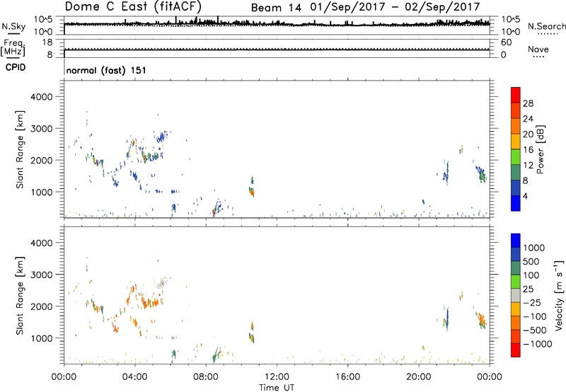The width and height of the screenshot is (566, 392).
Task: Click the '28' power colorbar value
Action: pos(528,103)
